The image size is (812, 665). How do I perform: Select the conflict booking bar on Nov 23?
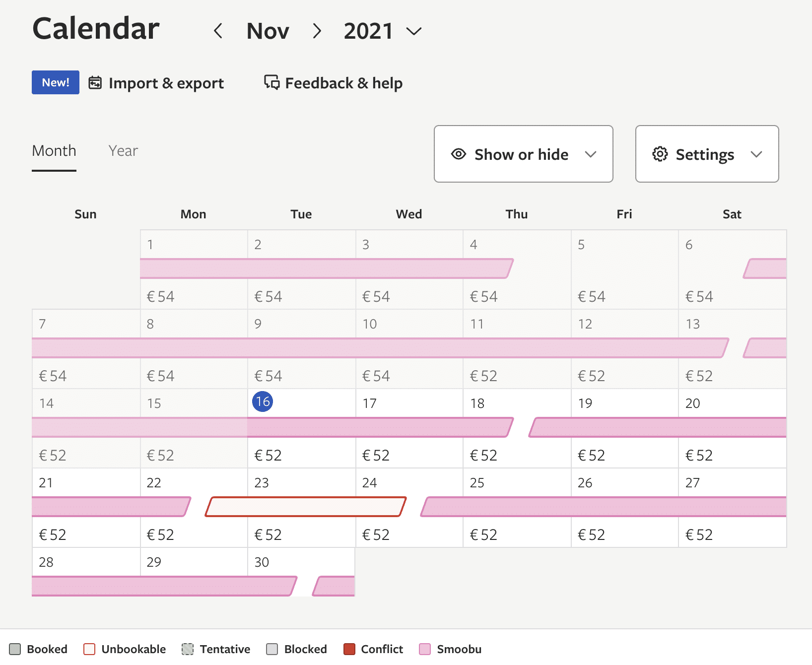306,507
